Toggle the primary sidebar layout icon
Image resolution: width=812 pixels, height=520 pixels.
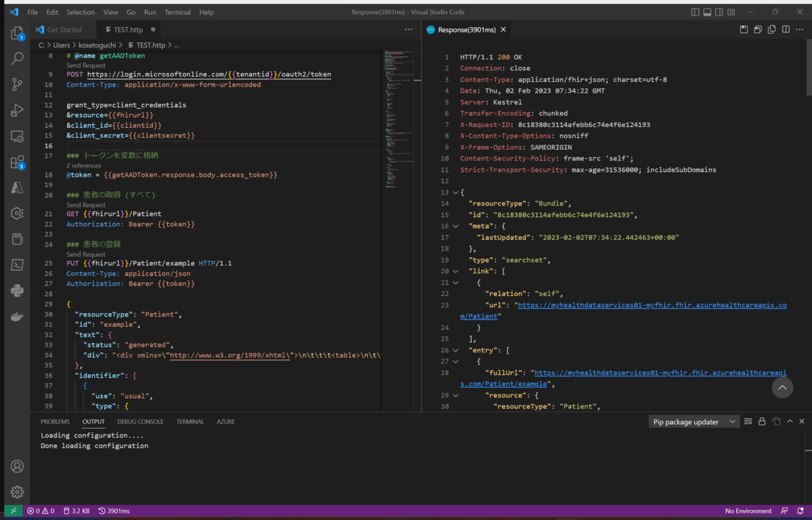[x=696, y=12]
